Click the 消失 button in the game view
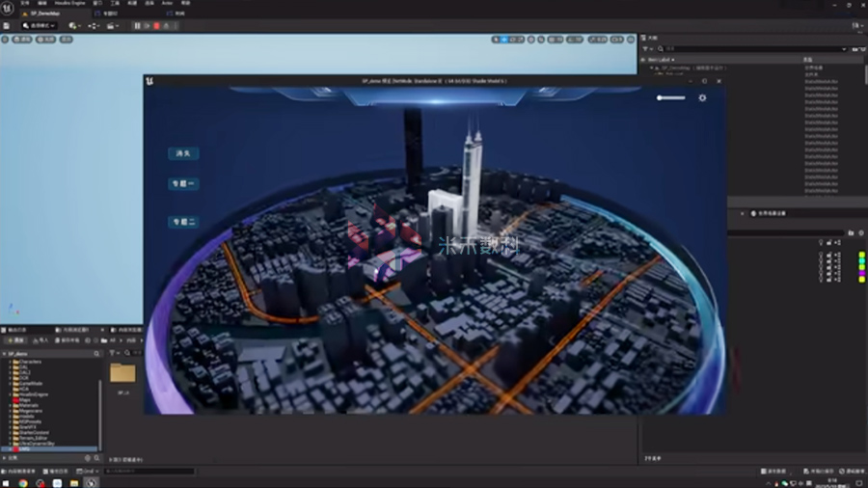The image size is (868, 488). click(x=183, y=153)
